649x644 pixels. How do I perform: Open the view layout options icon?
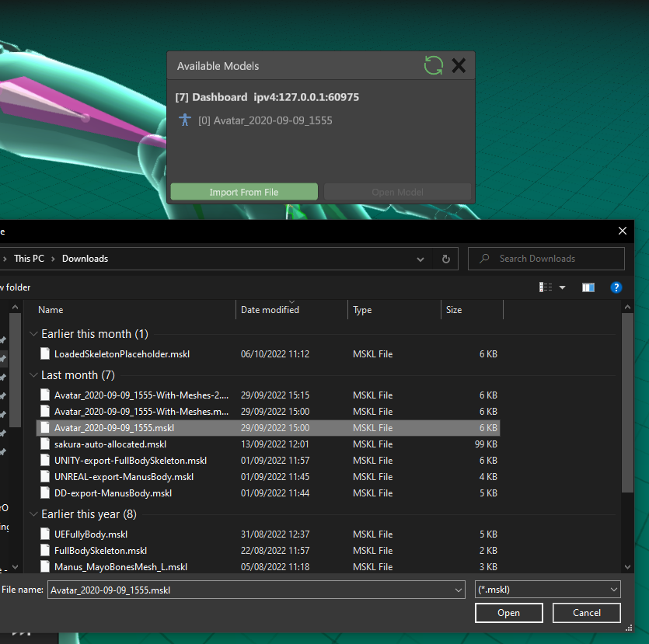pyautogui.click(x=546, y=287)
